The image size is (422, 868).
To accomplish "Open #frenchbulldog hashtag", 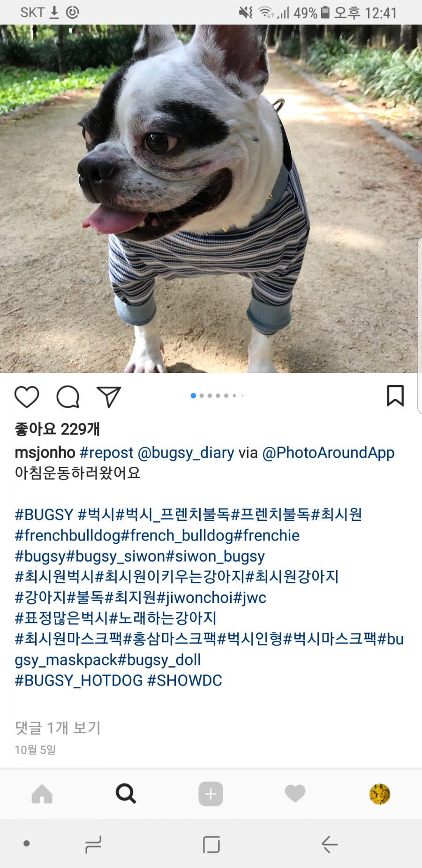I will (x=68, y=535).
